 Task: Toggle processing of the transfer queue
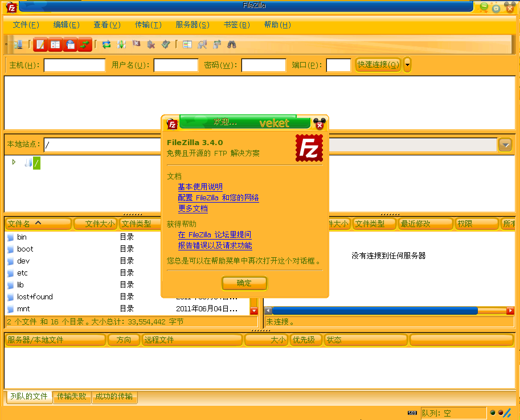(121, 44)
